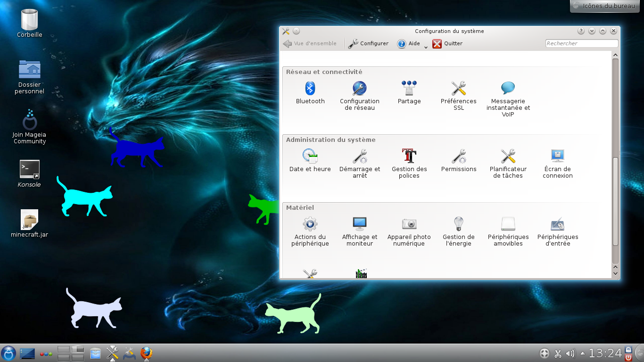
Task: Click the Vue d'ensemble back button
Action: pos(310,44)
